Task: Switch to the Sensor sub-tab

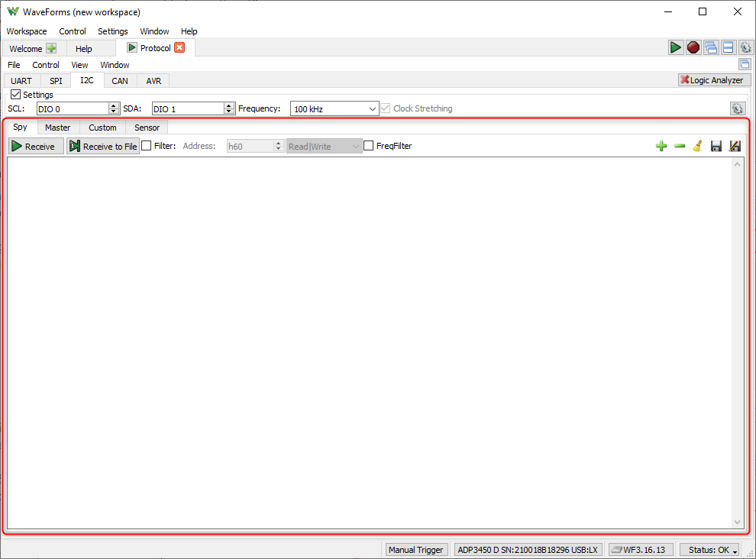Action: pos(147,128)
